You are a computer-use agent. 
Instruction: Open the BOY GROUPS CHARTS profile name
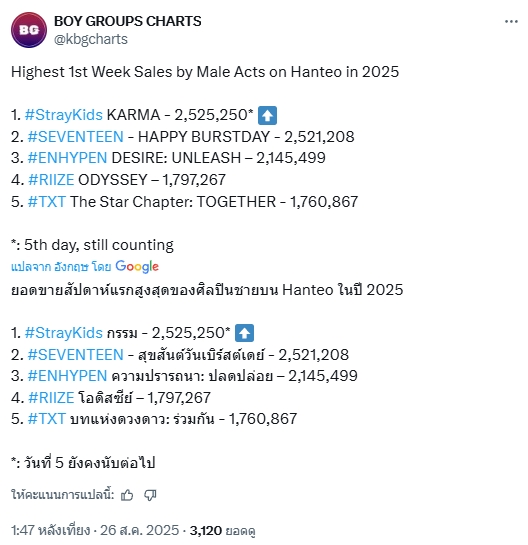coord(128,21)
